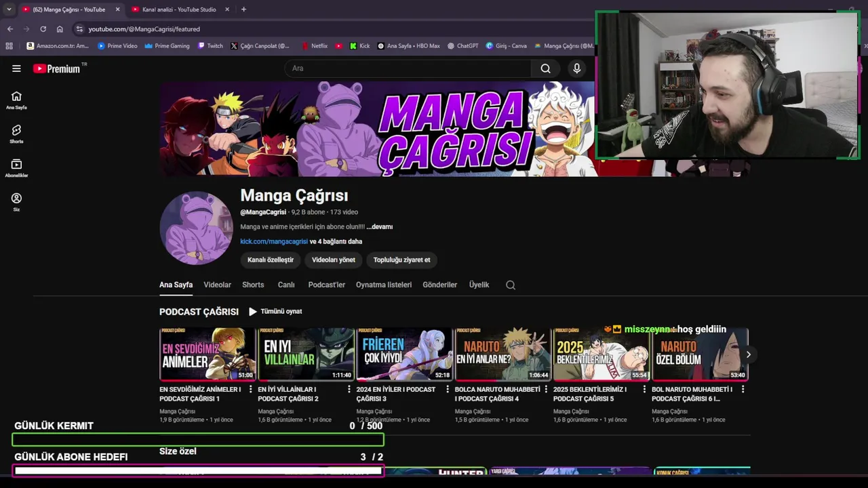Viewport: 868px width, 488px height.
Task: Open En Sevdiğimiz Animeler video thumbnail
Action: (208, 354)
